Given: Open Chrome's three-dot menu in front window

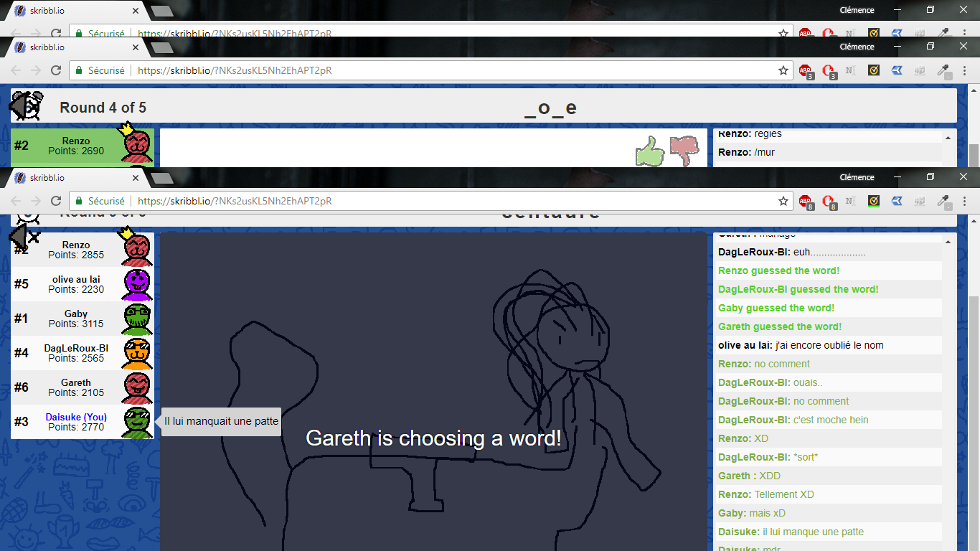Looking at the screenshot, I should click(x=965, y=202).
